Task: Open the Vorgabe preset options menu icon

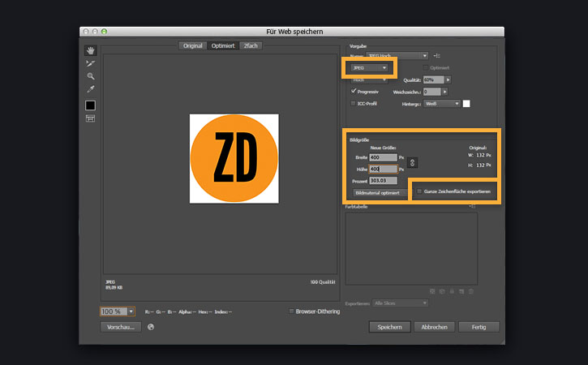Action: coord(437,55)
